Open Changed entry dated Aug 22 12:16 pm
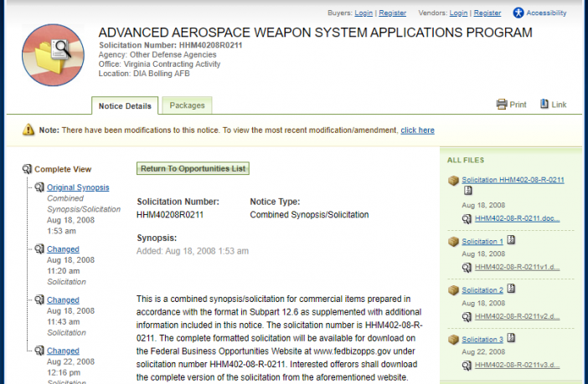The width and height of the screenshot is (588, 384). [x=63, y=351]
